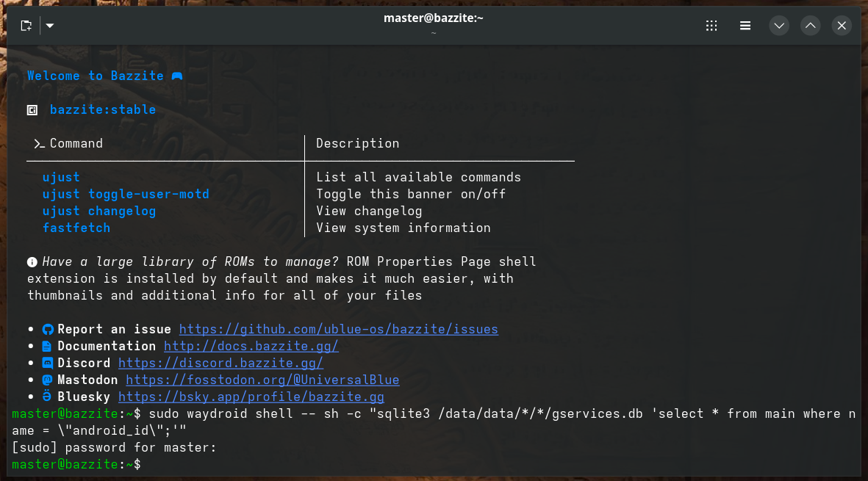Click the Discord logo icon
This screenshot has height=481, width=868.
(x=49, y=364)
